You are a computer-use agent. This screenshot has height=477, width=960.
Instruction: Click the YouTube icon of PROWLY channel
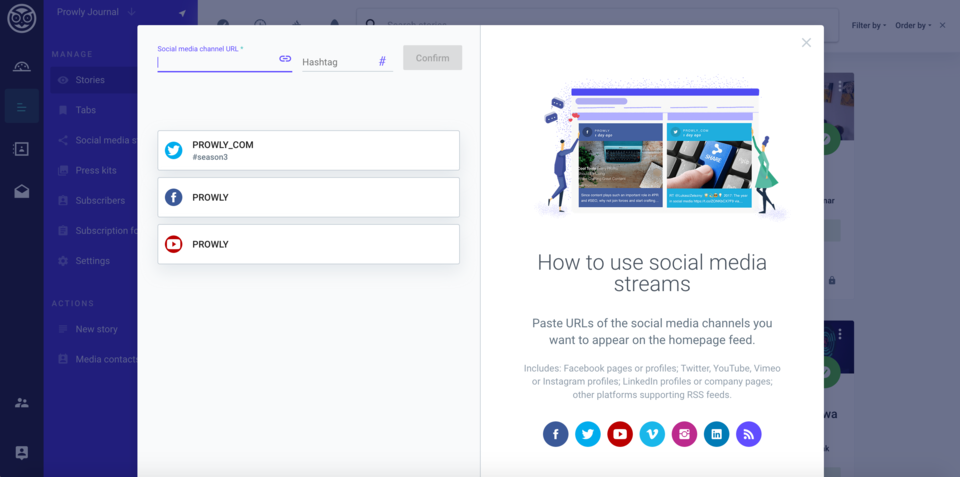coord(174,244)
